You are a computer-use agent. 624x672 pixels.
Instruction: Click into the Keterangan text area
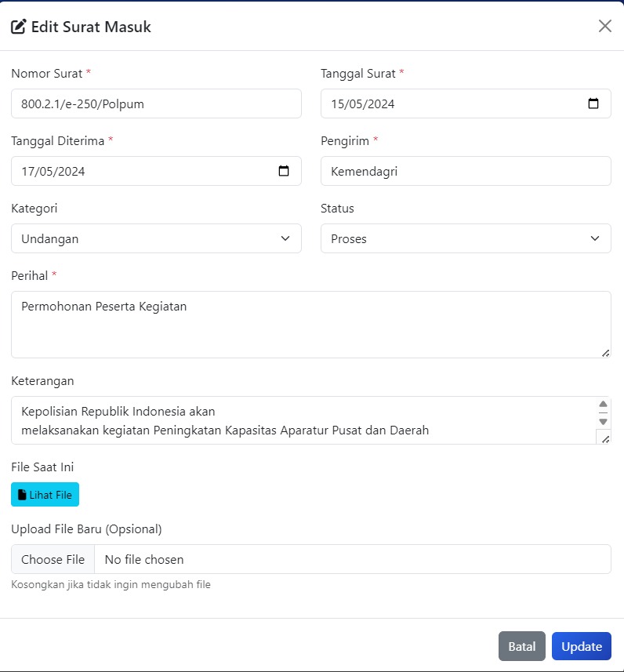(x=303, y=420)
